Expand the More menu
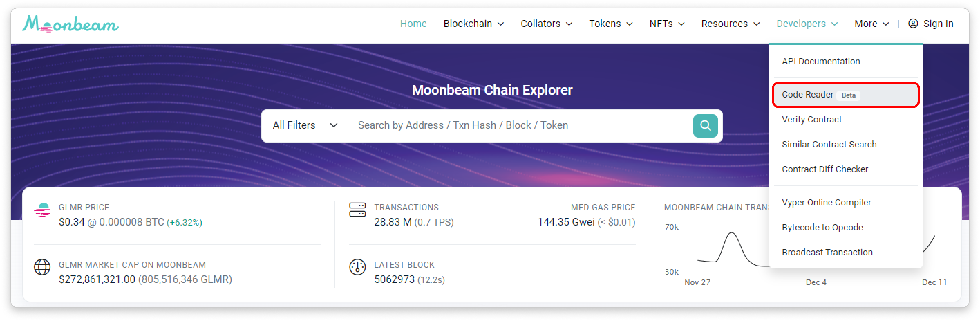980x321 pixels. click(871, 24)
